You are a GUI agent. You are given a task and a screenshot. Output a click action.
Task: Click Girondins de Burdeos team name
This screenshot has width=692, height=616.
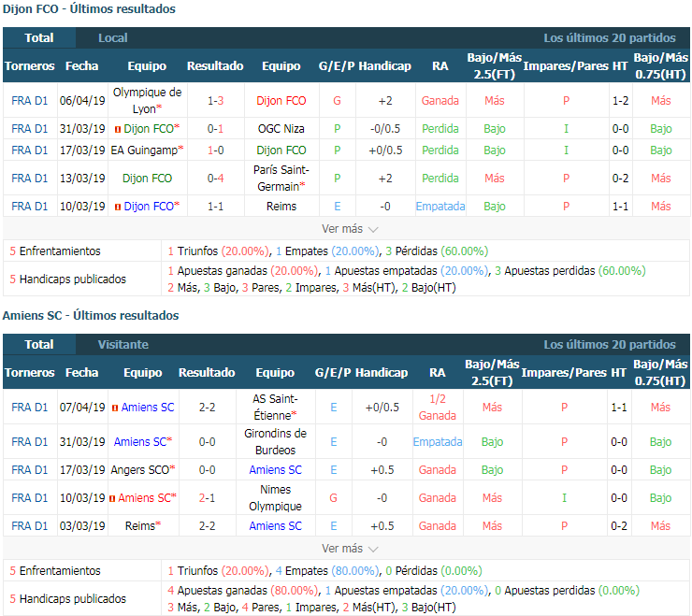click(275, 442)
